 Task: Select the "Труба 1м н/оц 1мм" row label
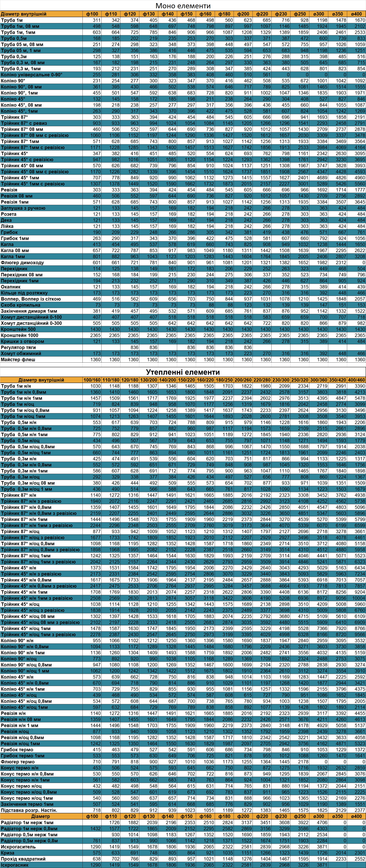coord(23,416)
